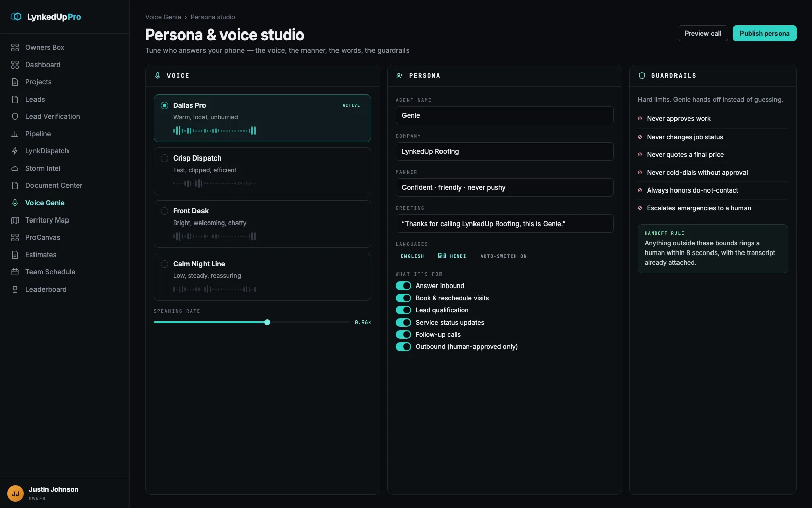The image size is (812, 508).
Task: Click the Auto-switch on label
Action: (503, 256)
